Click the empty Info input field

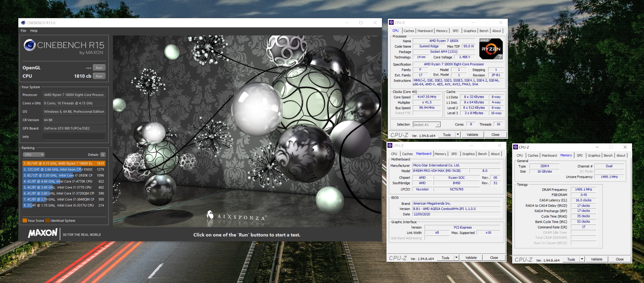click(74, 137)
